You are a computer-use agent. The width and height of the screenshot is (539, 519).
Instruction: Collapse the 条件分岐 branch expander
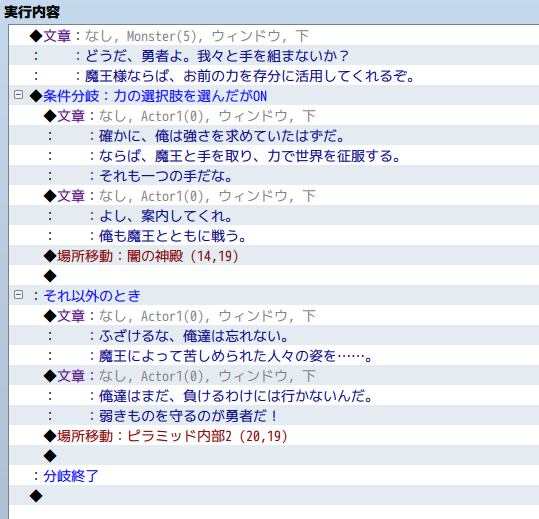(19, 95)
